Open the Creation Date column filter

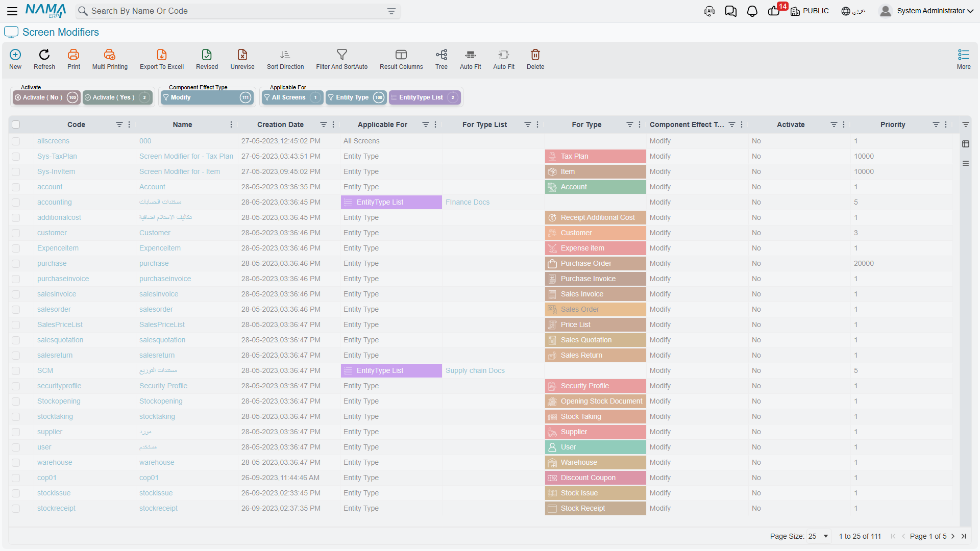323,124
